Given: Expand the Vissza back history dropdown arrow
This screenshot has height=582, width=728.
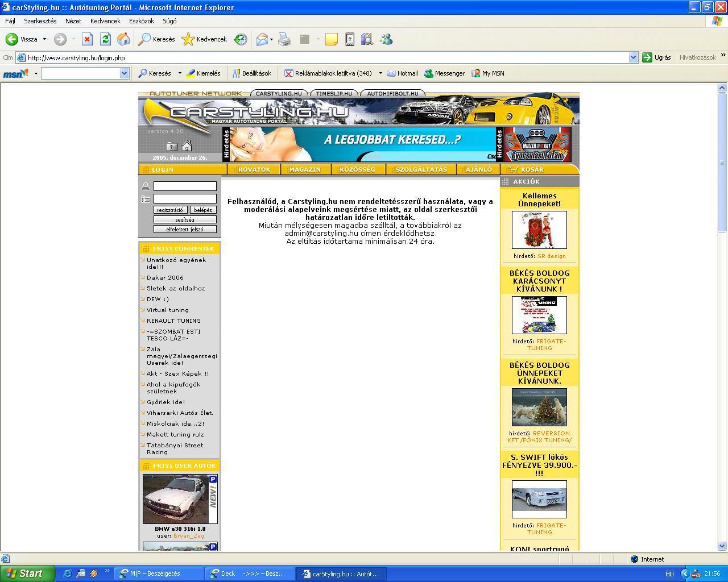Looking at the screenshot, I should [44, 39].
